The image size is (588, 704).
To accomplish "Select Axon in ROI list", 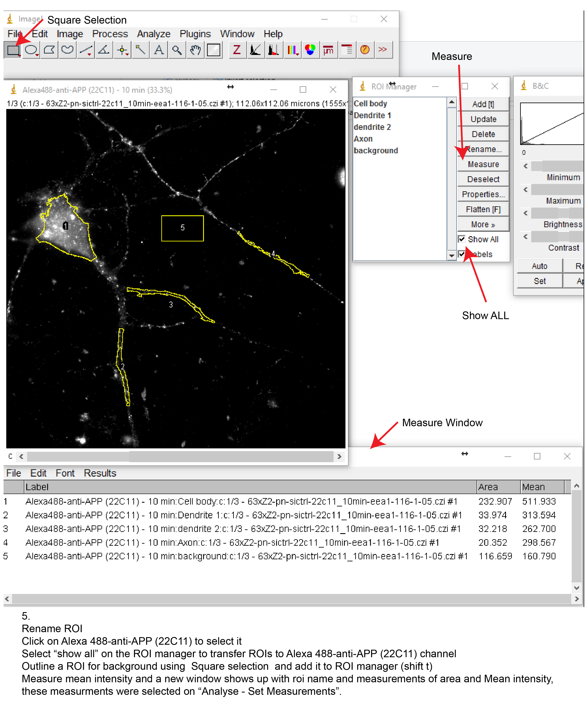I will (x=363, y=139).
